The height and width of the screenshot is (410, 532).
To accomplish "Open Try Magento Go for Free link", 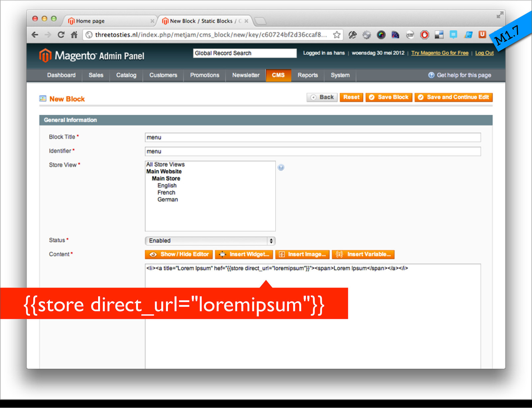I will [440, 53].
